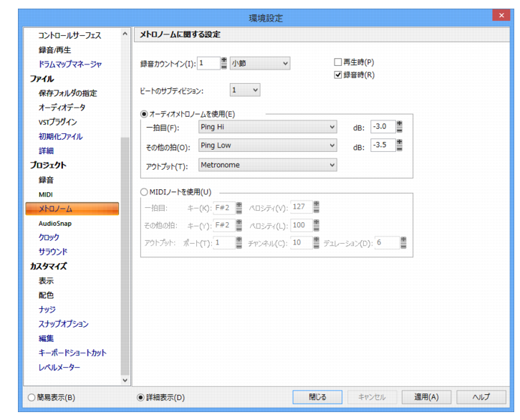Open クロック settings page
520x420 pixels.
[x=49, y=237]
